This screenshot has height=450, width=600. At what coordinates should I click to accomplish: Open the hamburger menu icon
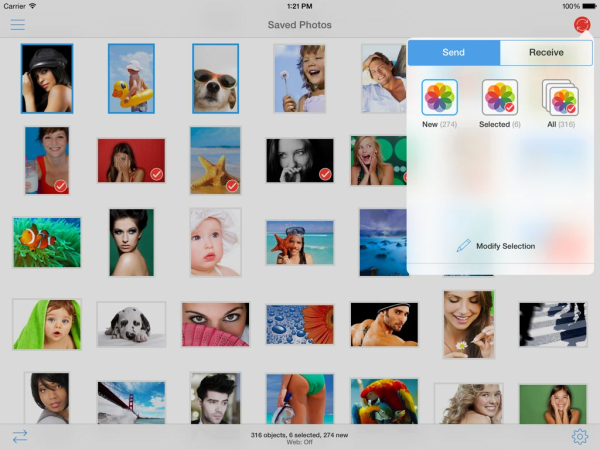point(18,25)
